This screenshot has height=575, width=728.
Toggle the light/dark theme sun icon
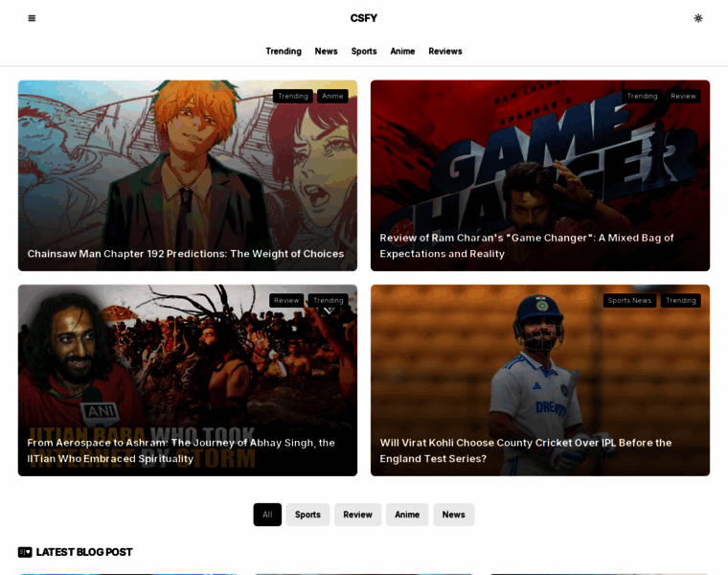(x=697, y=18)
